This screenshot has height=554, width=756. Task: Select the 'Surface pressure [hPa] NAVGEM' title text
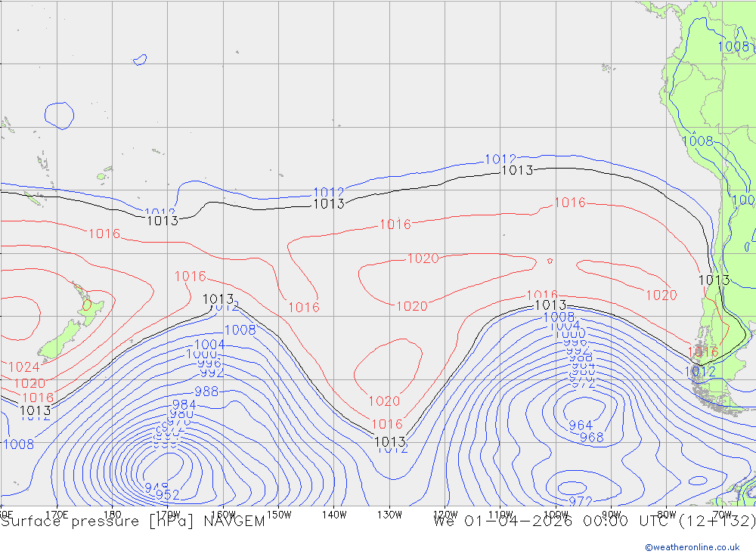coord(132,522)
